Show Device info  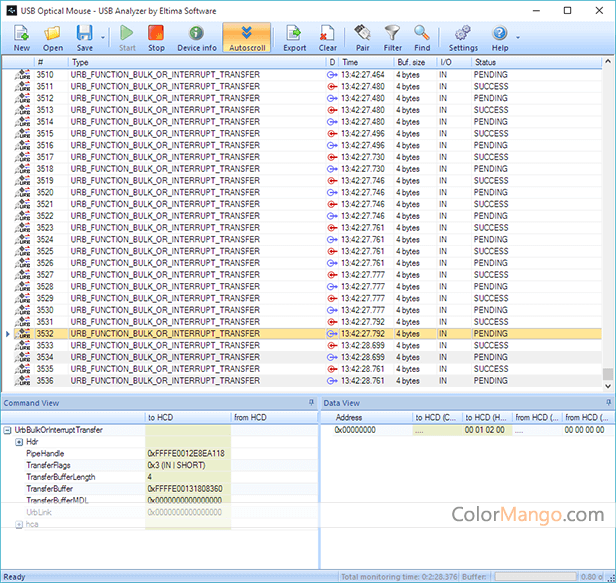click(196, 38)
